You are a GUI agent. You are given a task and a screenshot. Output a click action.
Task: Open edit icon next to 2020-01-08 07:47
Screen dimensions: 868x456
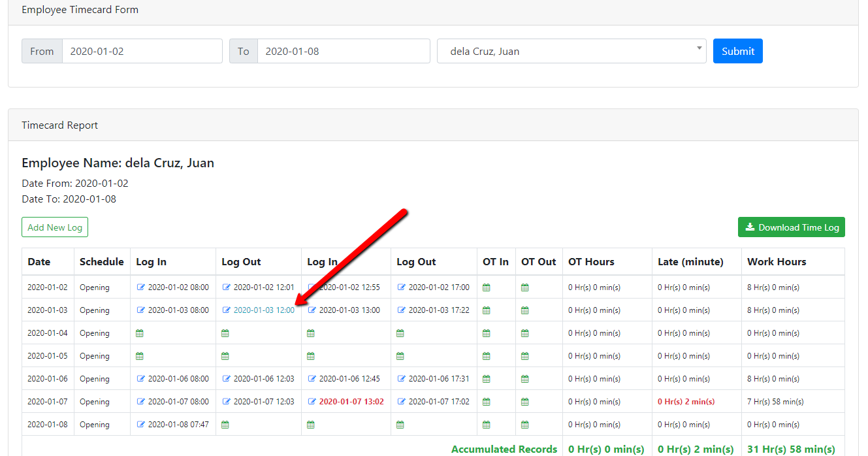coord(140,425)
